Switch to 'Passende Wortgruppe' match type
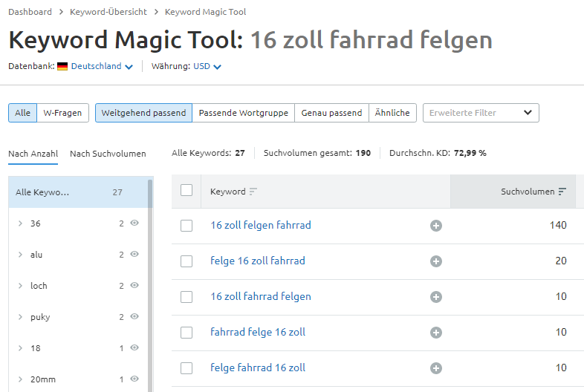Viewport: 584px width, 392px height. [x=244, y=113]
